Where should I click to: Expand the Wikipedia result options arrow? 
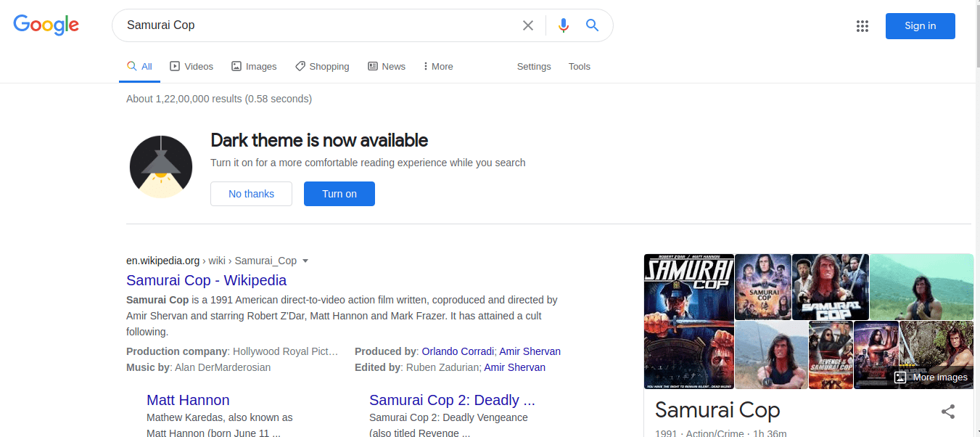305,261
